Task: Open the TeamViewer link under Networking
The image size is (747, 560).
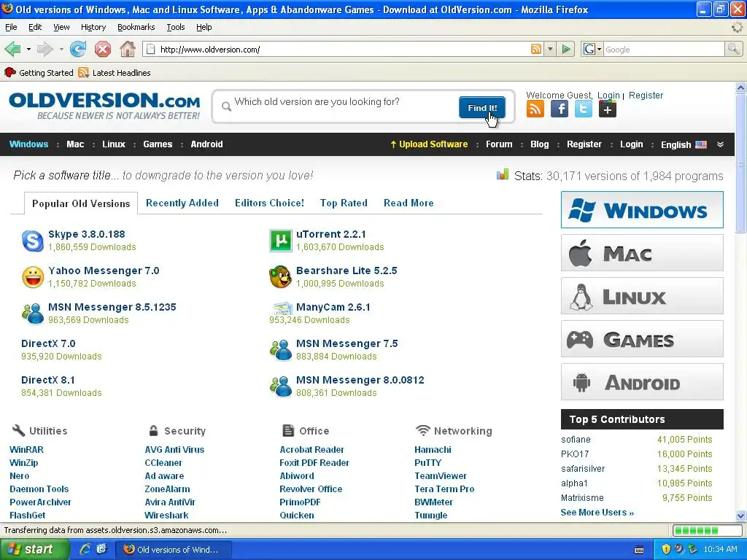Action: (x=440, y=475)
